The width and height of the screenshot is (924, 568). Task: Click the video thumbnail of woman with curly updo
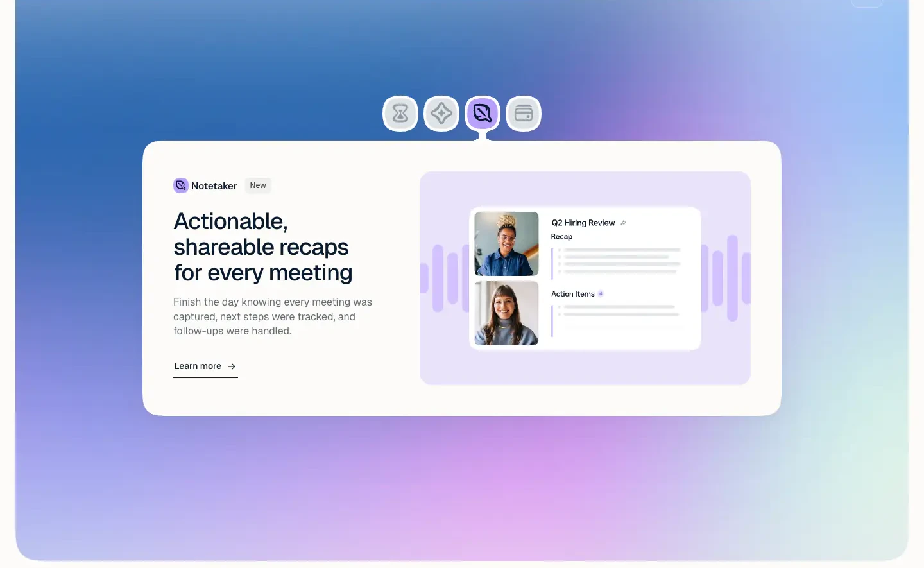tap(506, 244)
